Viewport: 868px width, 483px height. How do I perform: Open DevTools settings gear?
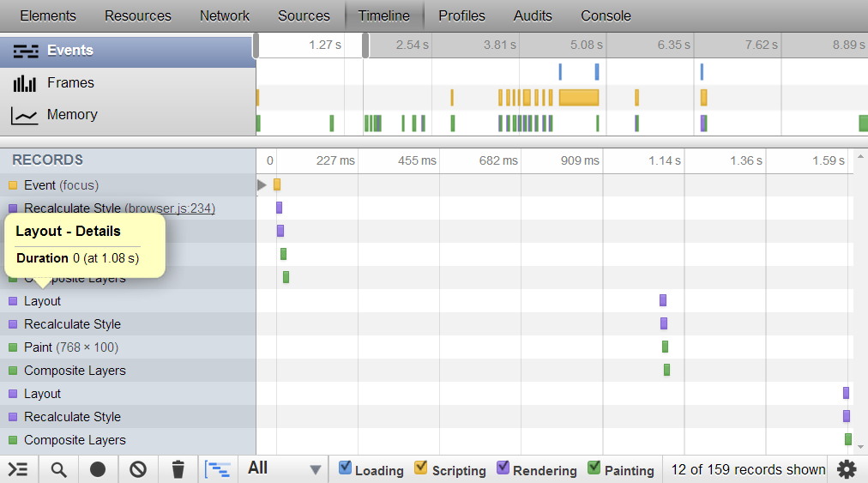847,469
